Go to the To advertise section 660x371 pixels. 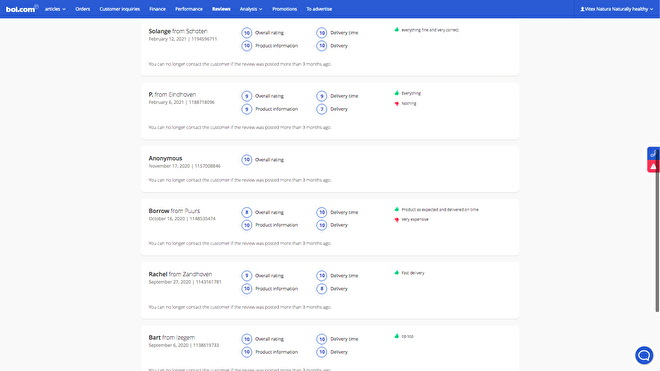point(319,9)
